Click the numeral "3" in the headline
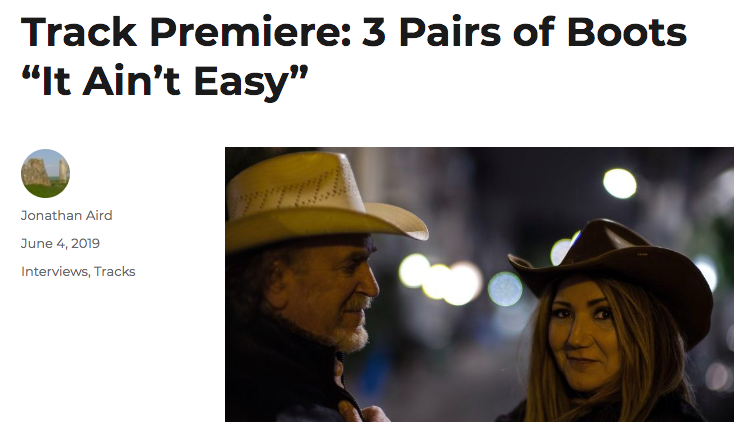Image resolution: width=749 pixels, height=437 pixels. tap(374, 32)
